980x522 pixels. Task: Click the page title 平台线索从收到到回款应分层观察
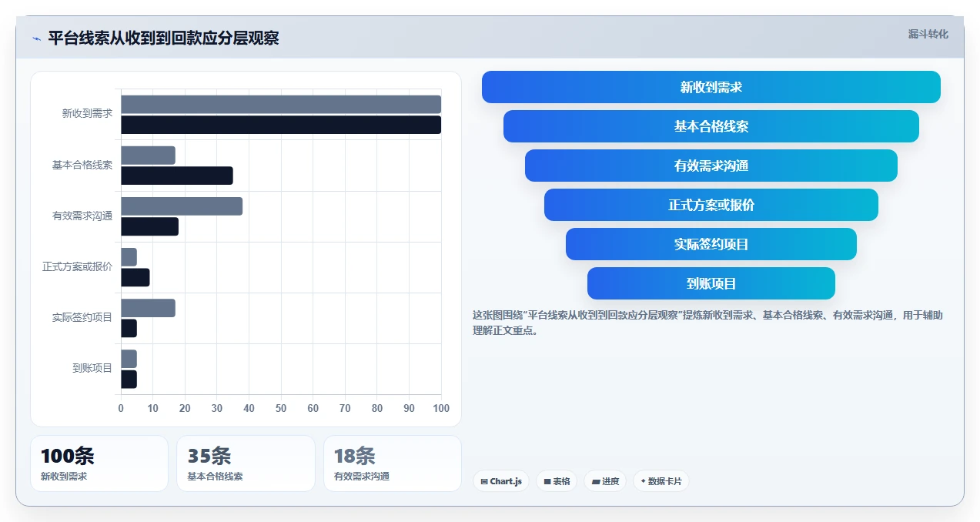[x=163, y=38]
